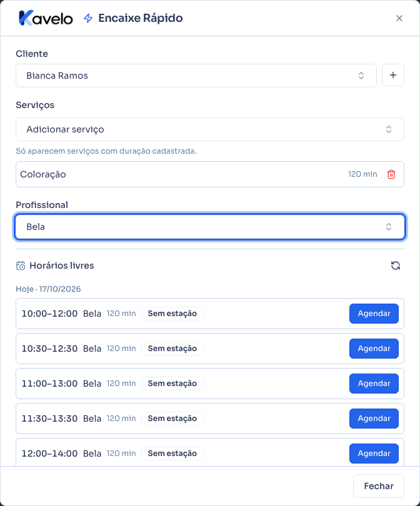Click the Kavelo logo

(x=46, y=18)
